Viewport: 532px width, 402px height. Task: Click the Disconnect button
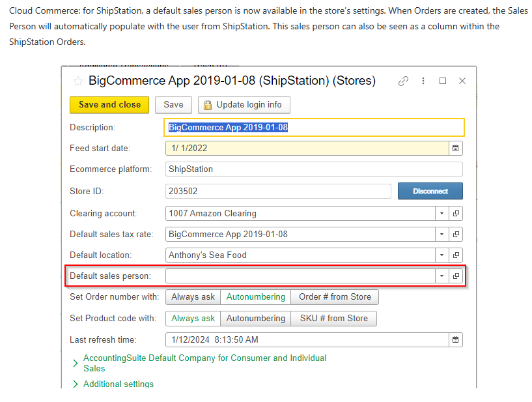click(430, 191)
